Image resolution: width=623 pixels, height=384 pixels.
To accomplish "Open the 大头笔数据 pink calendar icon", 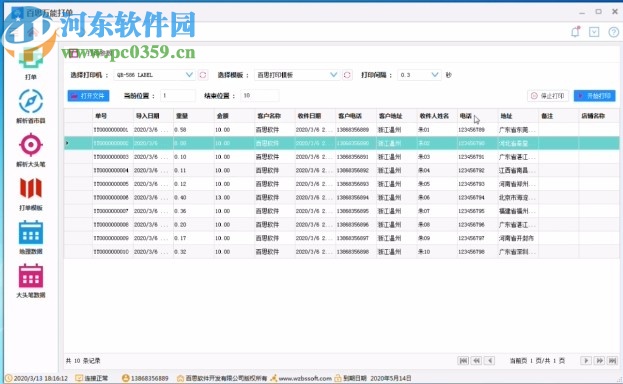I will pyautogui.click(x=31, y=276).
